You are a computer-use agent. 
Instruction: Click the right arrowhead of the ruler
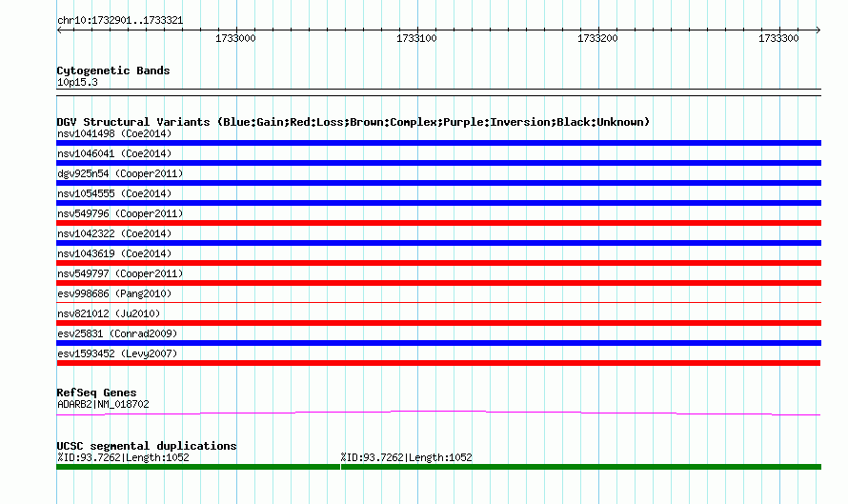point(818,30)
